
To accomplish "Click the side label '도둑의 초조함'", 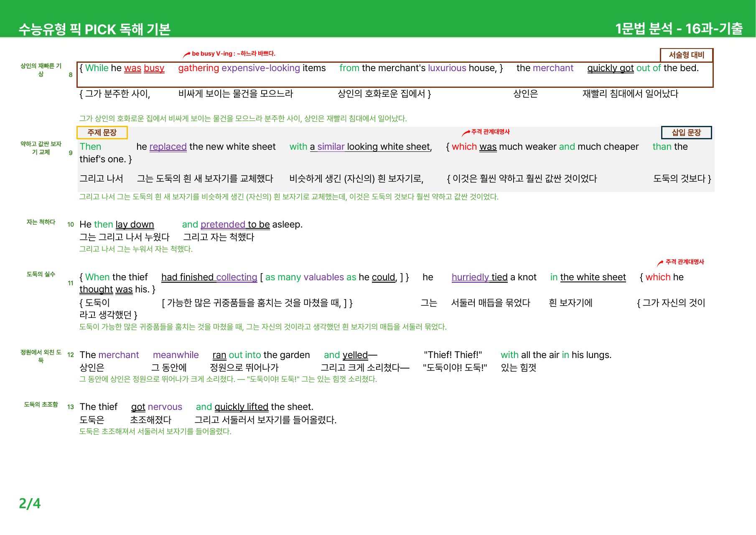I will coord(41,404).
